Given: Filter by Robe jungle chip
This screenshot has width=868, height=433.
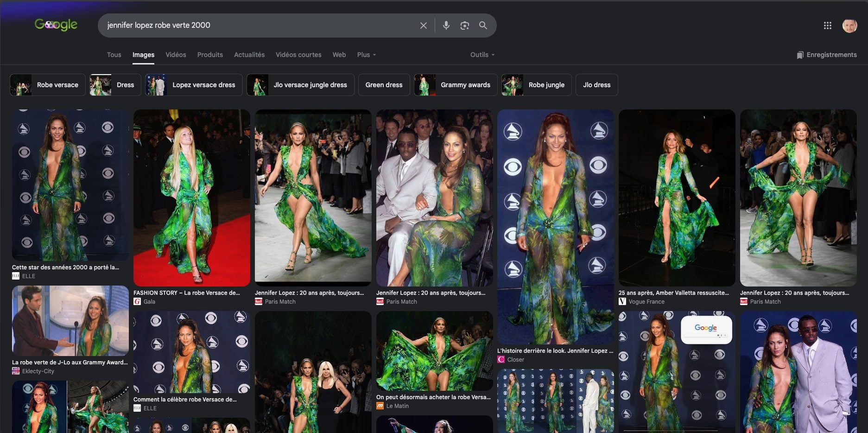Looking at the screenshot, I should [537, 85].
